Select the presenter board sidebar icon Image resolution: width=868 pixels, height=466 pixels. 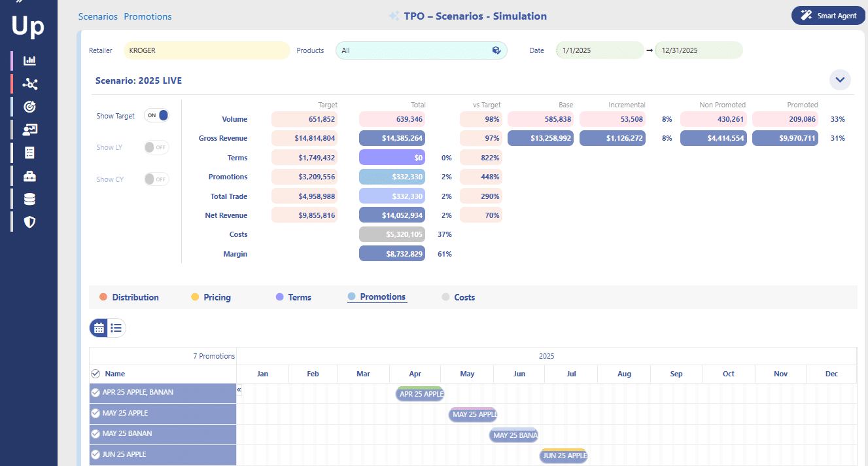point(29,130)
